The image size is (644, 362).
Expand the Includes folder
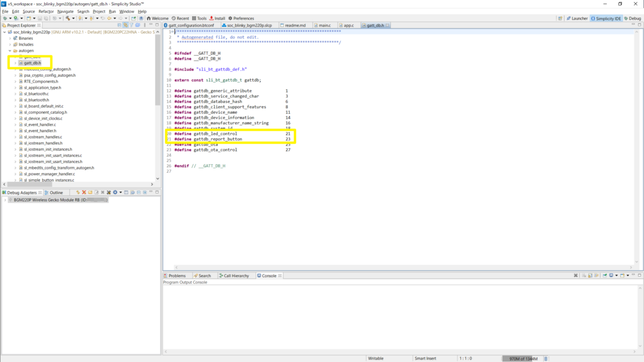pos(10,45)
